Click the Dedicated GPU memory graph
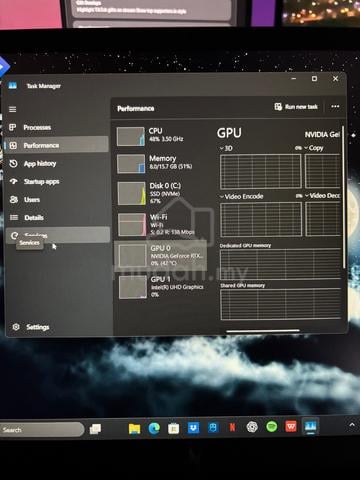The height and width of the screenshot is (480, 360). click(280, 264)
